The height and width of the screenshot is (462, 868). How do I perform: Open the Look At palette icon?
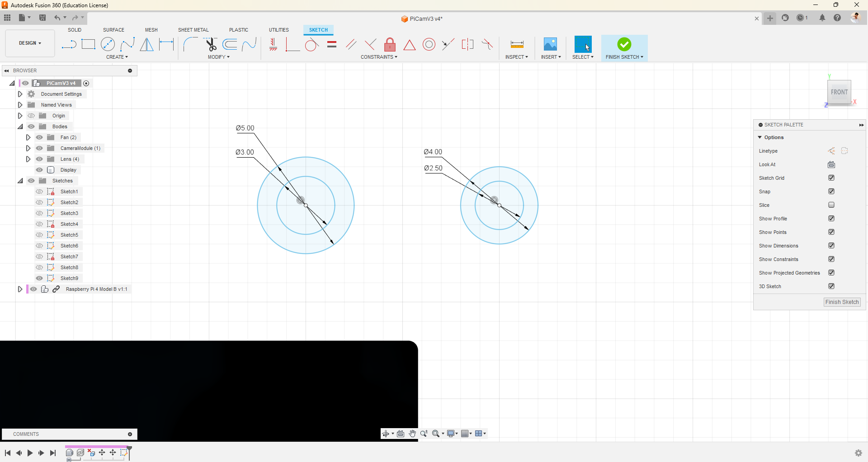[831, 164]
